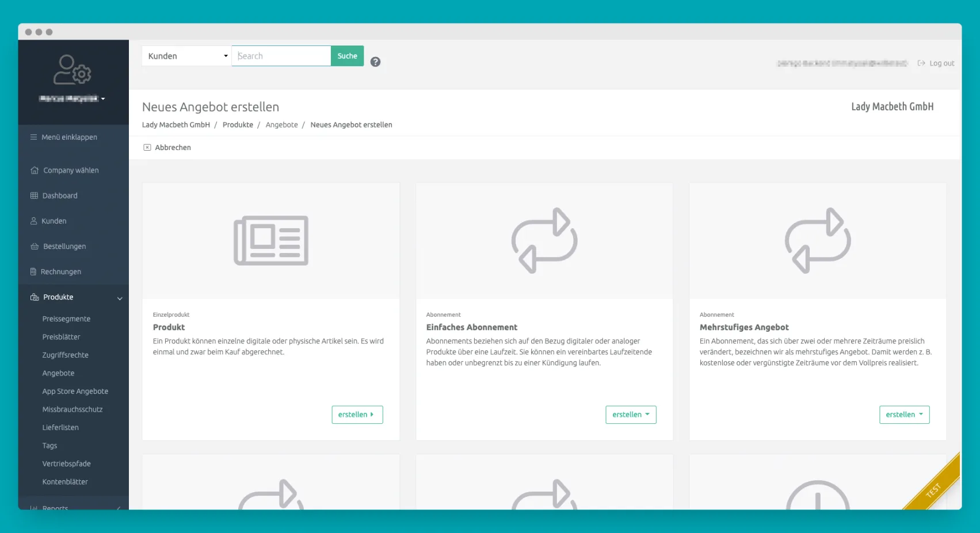Click Abbrechen to cancel
The height and width of the screenshot is (533, 980).
tap(173, 148)
